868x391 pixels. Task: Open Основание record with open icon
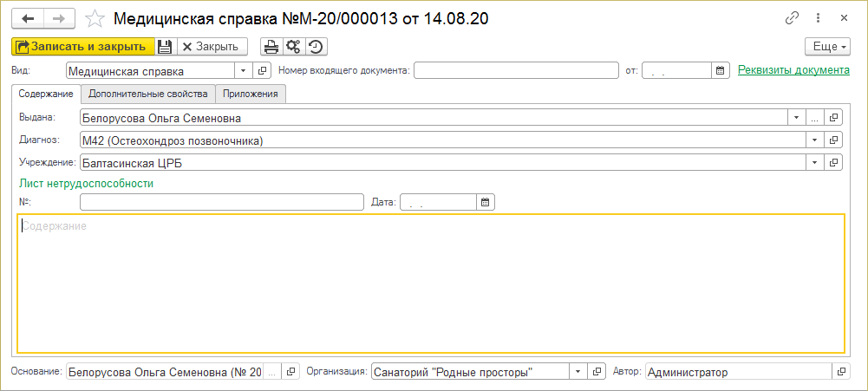pyautogui.click(x=290, y=372)
